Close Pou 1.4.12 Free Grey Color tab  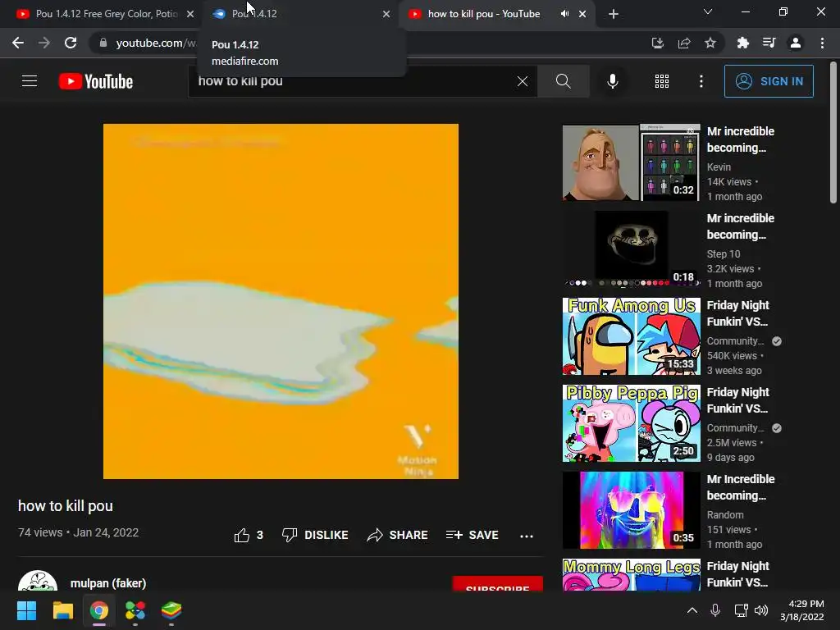pyautogui.click(x=190, y=14)
